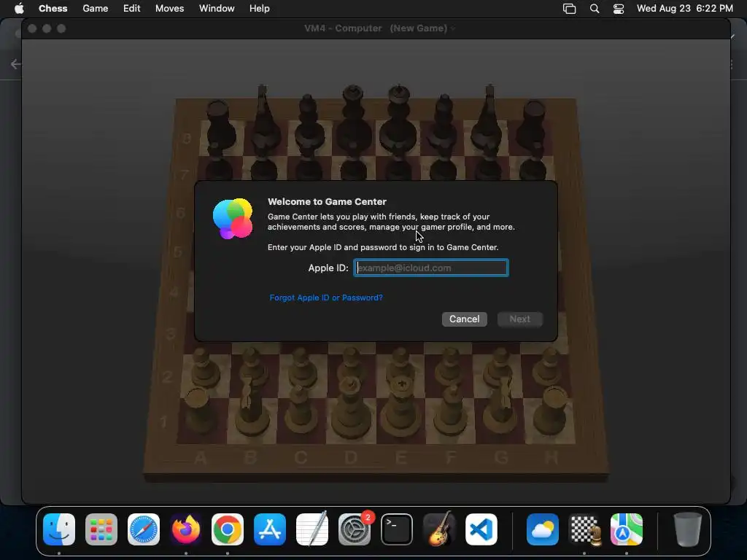This screenshot has height=560, width=747.
Task: Open TextEdit from the dock
Action: point(312,529)
